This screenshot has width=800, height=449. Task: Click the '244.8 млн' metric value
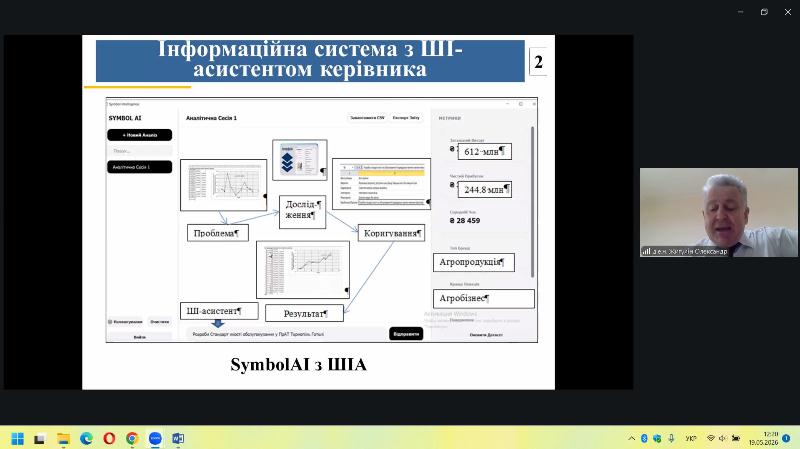coord(485,190)
